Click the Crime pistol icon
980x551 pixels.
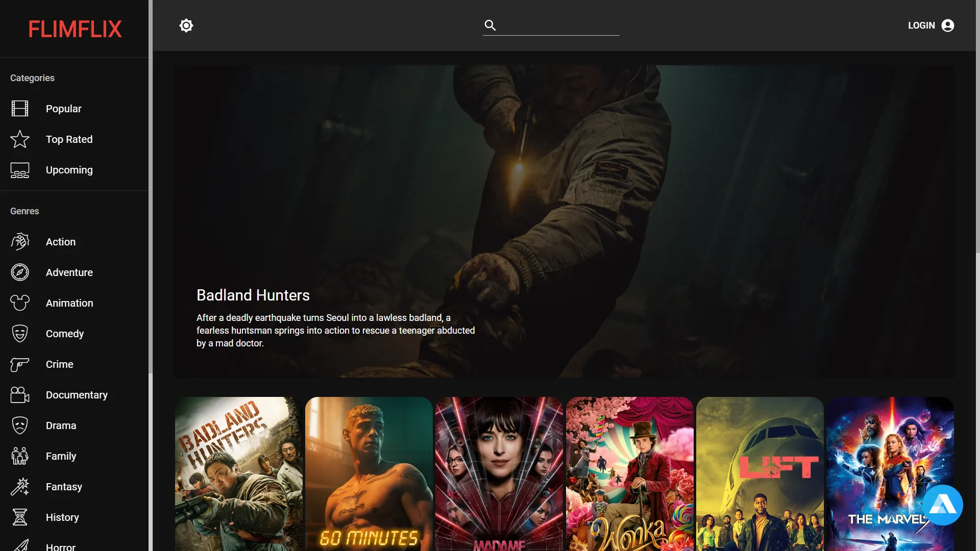click(20, 364)
